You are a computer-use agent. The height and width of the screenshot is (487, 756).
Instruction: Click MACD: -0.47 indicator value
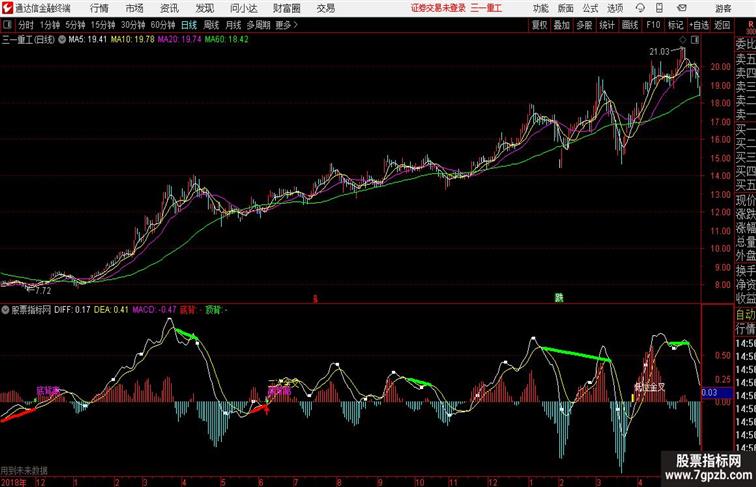click(154, 310)
